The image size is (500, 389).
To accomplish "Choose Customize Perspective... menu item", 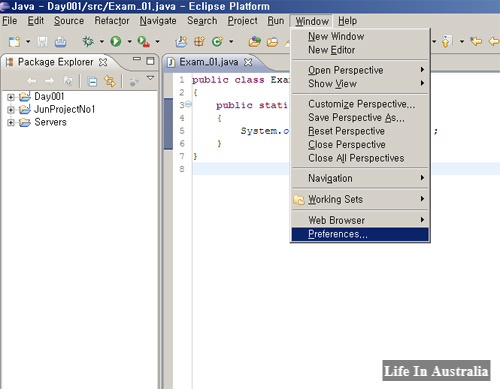I will 360,104.
